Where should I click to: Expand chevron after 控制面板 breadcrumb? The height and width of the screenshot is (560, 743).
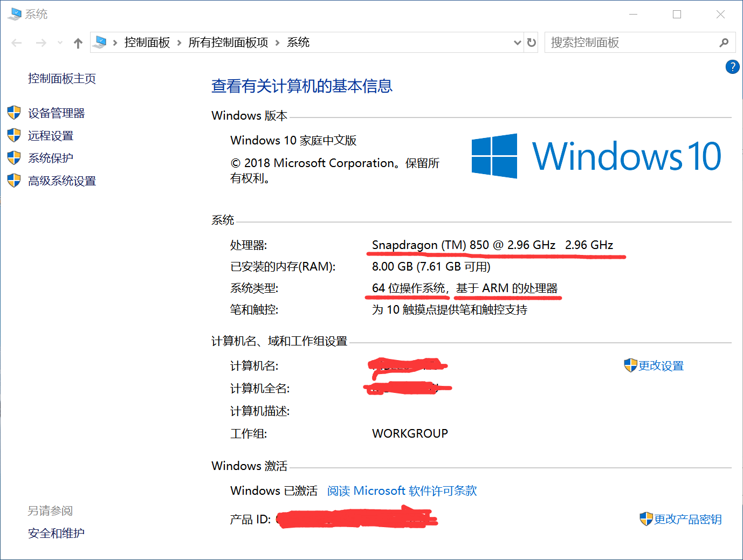(179, 43)
